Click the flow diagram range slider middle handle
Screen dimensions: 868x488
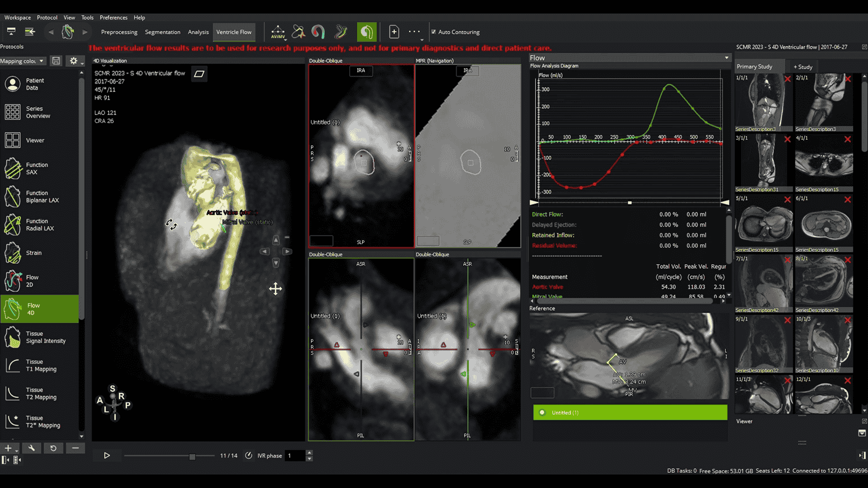click(x=629, y=202)
